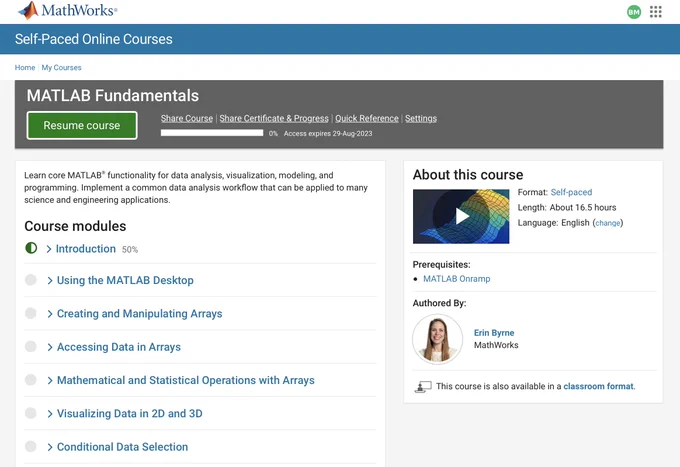The image size is (680, 467).
Task: Click the MATLAB Fundamentals course title
Action: coord(113,96)
